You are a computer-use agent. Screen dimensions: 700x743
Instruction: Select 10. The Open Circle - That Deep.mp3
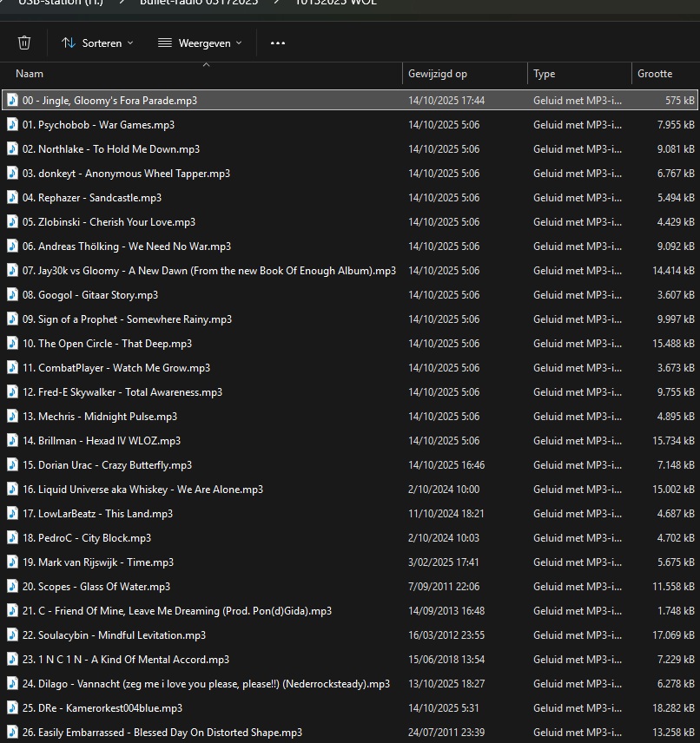(x=107, y=344)
